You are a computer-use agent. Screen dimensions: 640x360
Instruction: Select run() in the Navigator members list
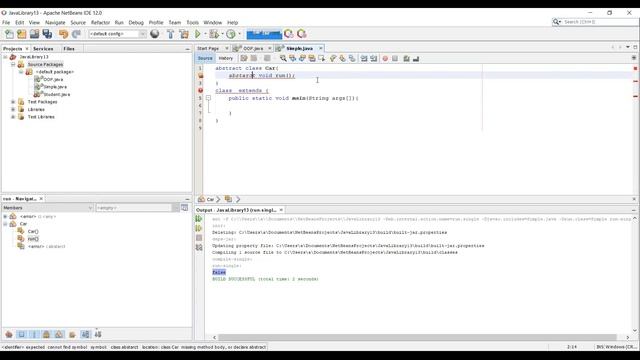pos(33,239)
